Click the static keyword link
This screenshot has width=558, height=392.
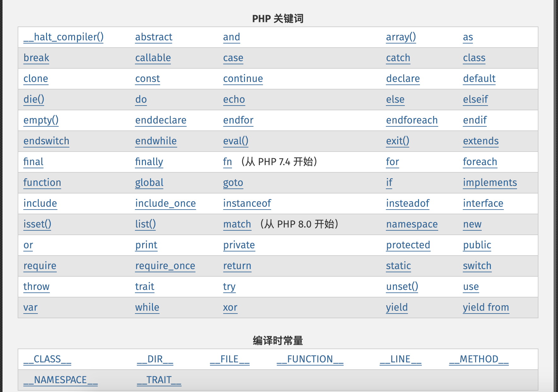coord(398,266)
